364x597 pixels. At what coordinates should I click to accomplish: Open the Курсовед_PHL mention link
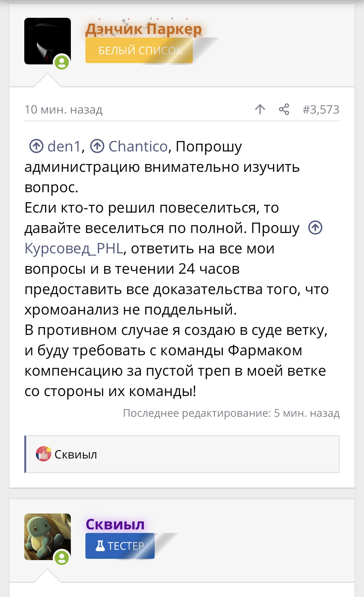74,249
